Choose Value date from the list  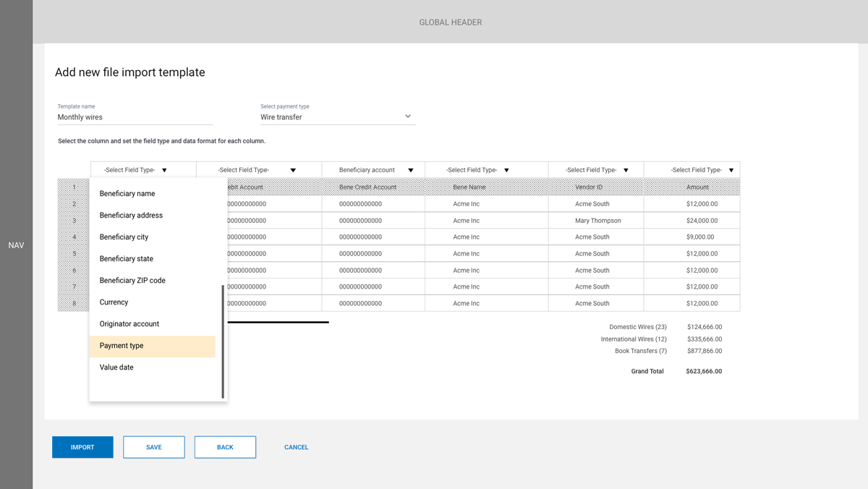153,367
